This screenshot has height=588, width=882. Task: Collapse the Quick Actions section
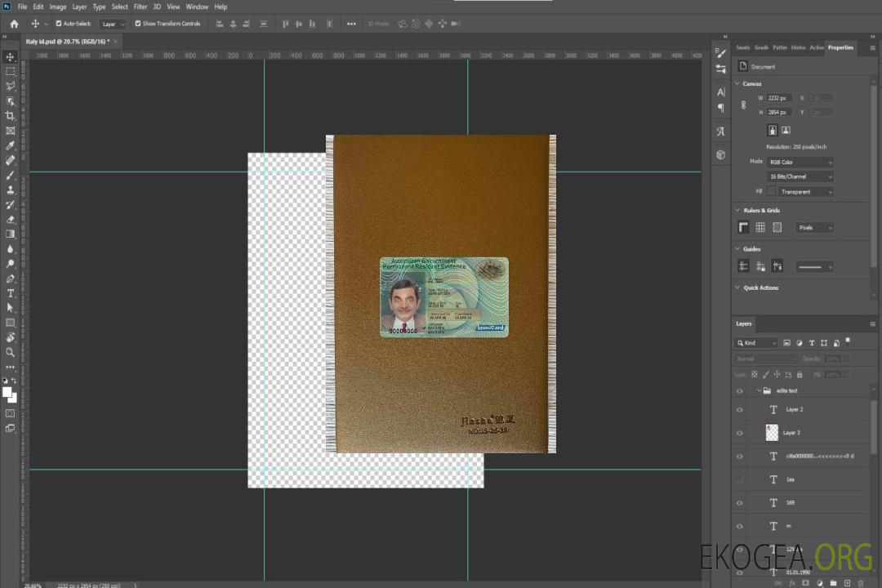pos(738,287)
